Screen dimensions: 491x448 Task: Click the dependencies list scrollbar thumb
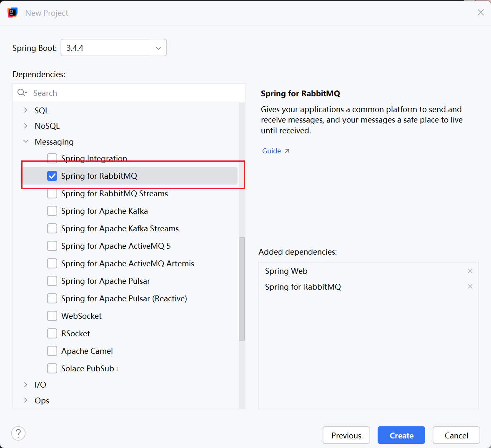point(242,289)
